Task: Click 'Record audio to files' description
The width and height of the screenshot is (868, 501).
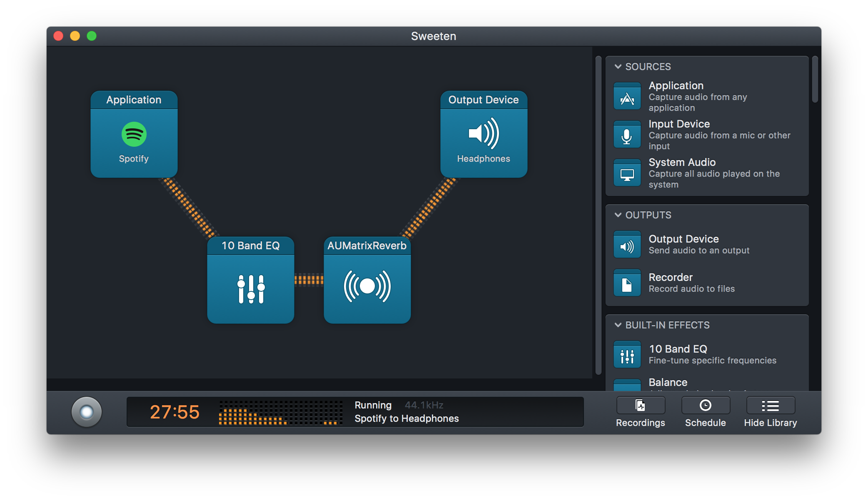Action: [691, 289]
